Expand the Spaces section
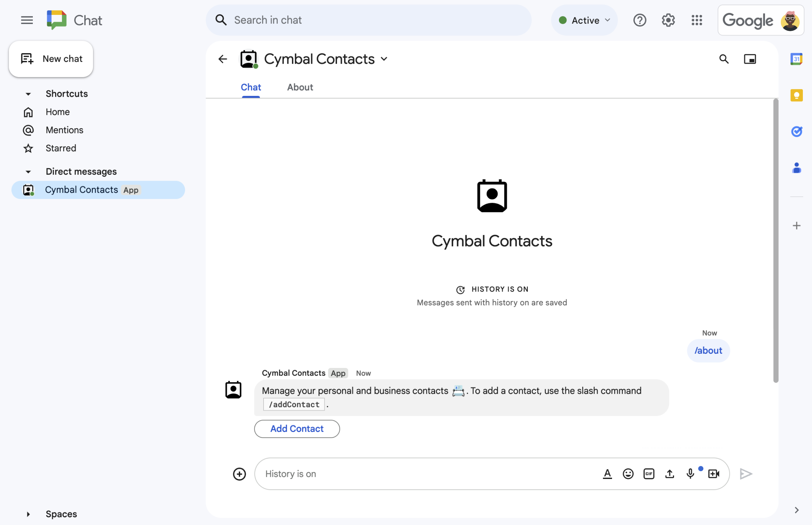This screenshot has height=525, width=812. (28, 513)
